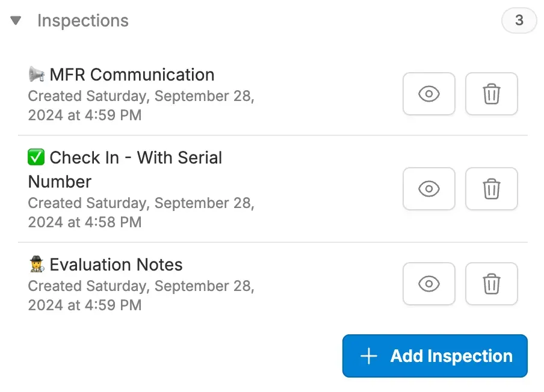Trash the Evaluation Notes inspection
This screenshot has height=392, width=544.
(492, 284)
